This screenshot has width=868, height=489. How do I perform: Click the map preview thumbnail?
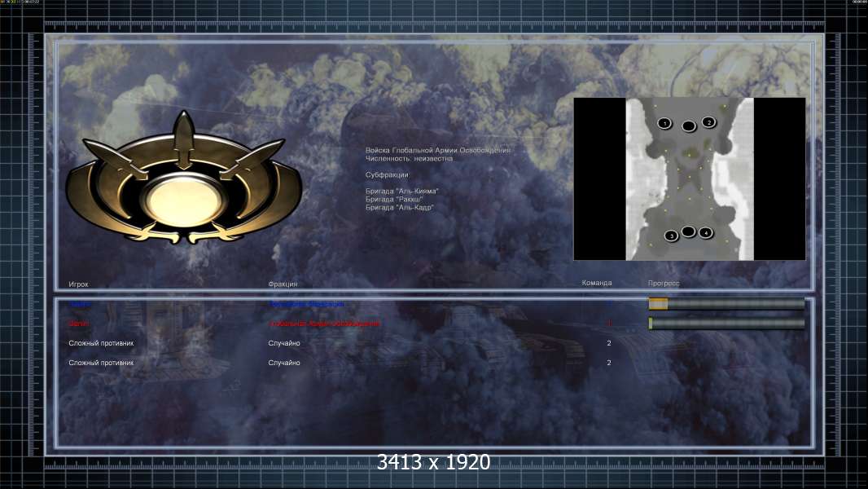[x=689, y=178]
